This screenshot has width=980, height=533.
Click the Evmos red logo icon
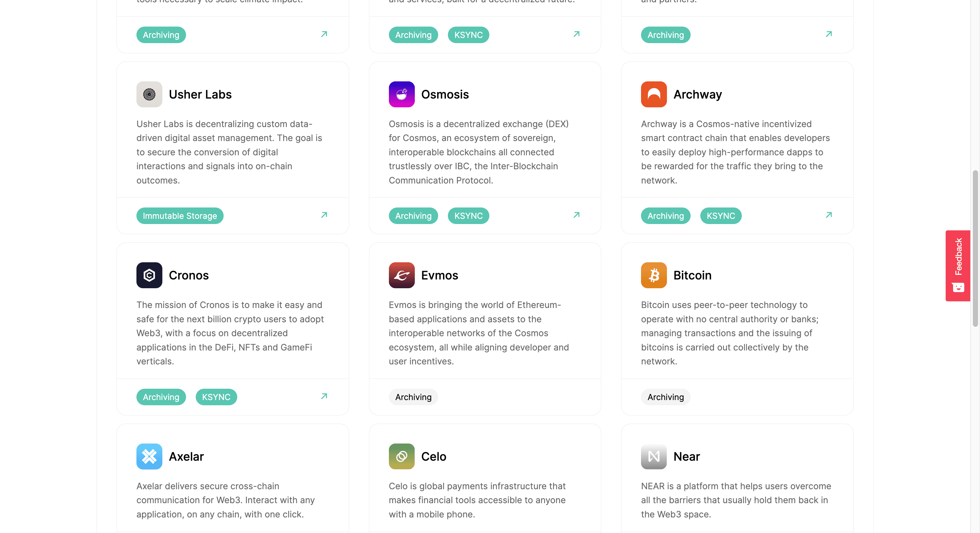coord(401,275)
